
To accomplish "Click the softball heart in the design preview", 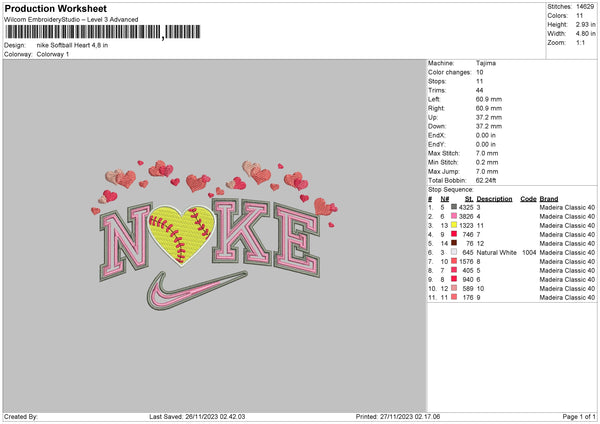I will (181, 234).
